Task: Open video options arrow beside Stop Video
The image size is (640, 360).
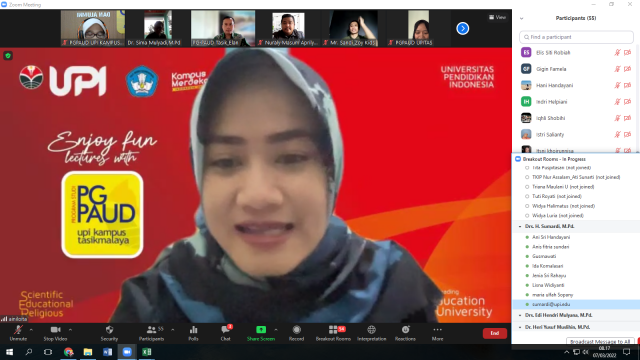Action: tap(70, 330)
